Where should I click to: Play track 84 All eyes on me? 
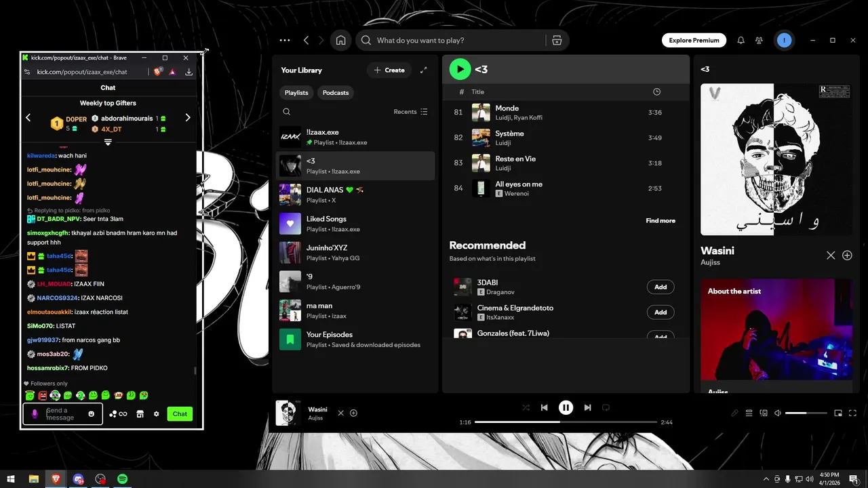tap(566, 188)
